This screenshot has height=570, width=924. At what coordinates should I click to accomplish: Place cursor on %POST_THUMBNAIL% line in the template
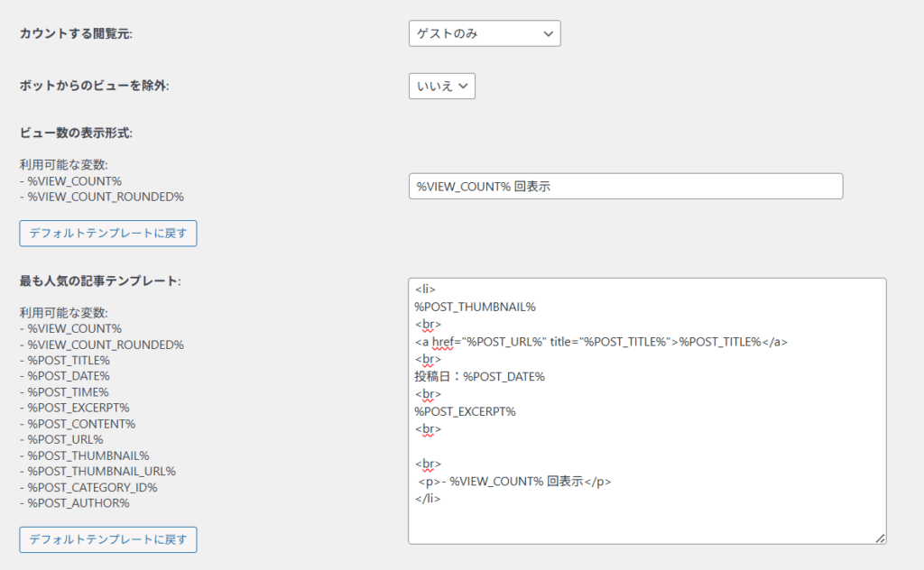point(476,307)
